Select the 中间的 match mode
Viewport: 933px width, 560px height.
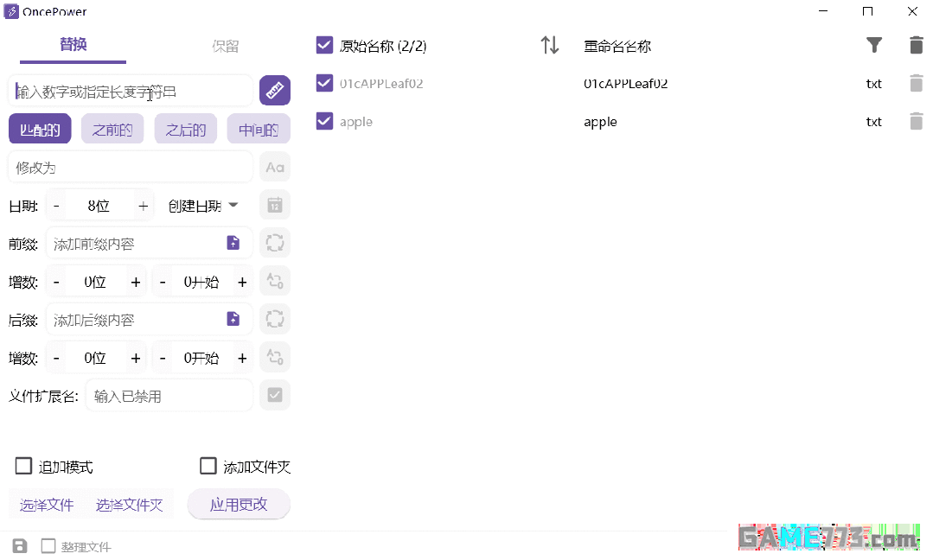[x=258, y=128]
